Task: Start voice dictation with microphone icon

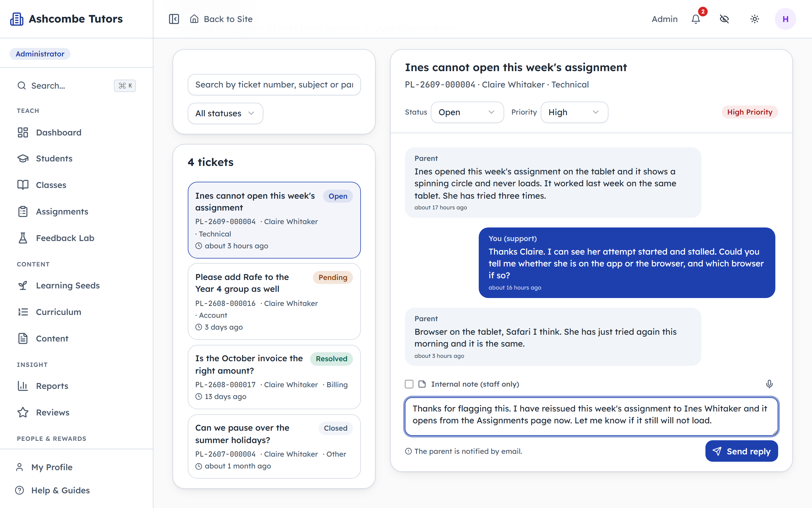Action: click(769, 384)
